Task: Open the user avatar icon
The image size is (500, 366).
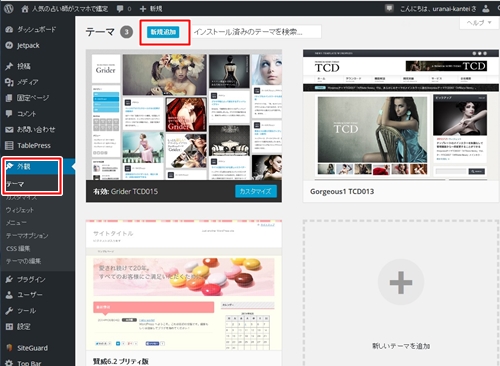Action: [486, 9]
